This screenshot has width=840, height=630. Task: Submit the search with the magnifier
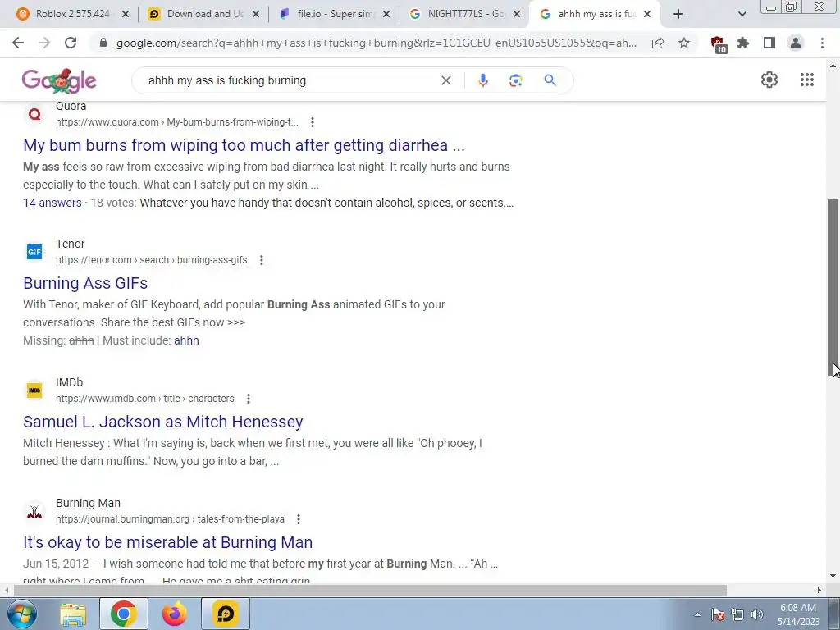pyautogui.click(x=550, y=80)
